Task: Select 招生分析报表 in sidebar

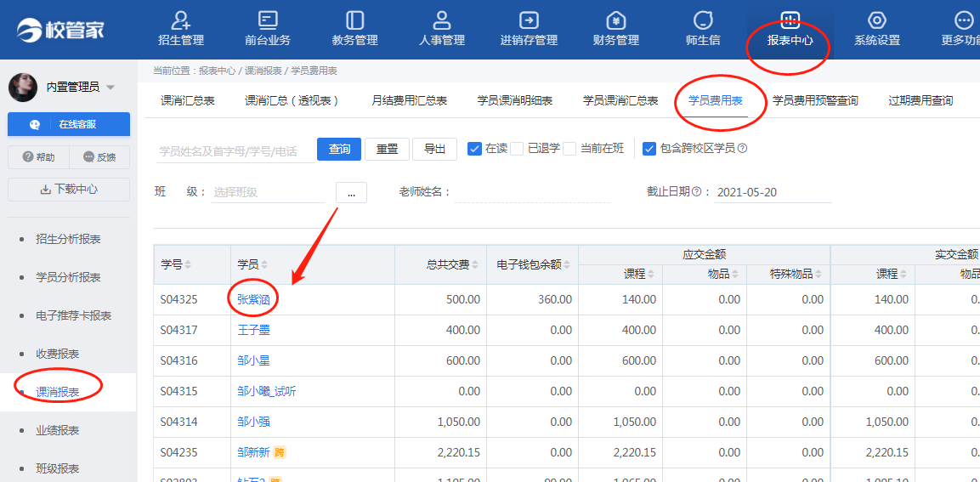Action: tap(68, 239)
